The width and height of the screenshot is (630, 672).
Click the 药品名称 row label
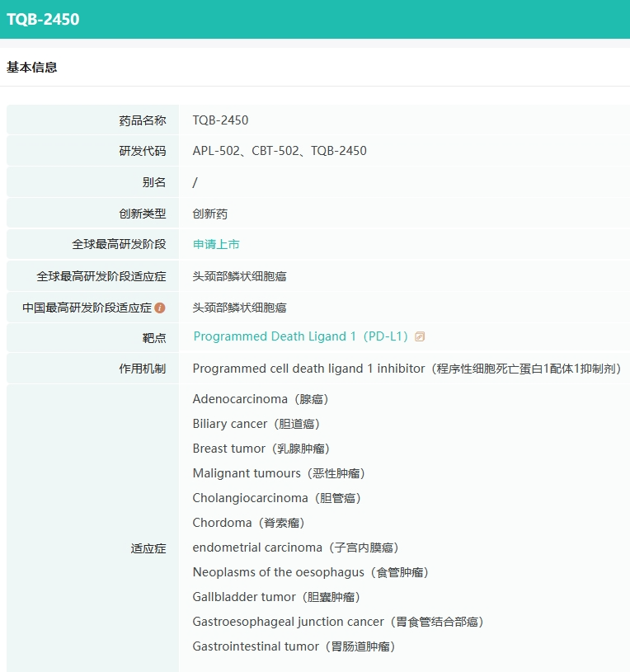pos(143,120)
